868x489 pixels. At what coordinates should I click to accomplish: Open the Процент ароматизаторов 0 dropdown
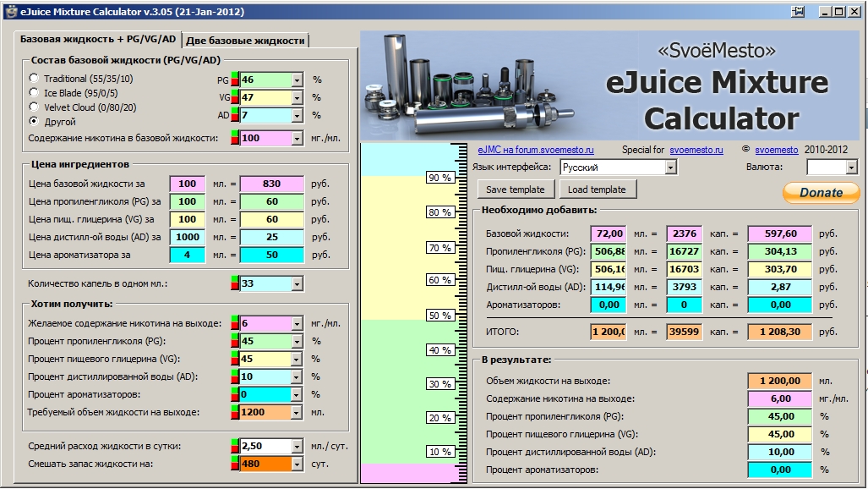[298, 394]
